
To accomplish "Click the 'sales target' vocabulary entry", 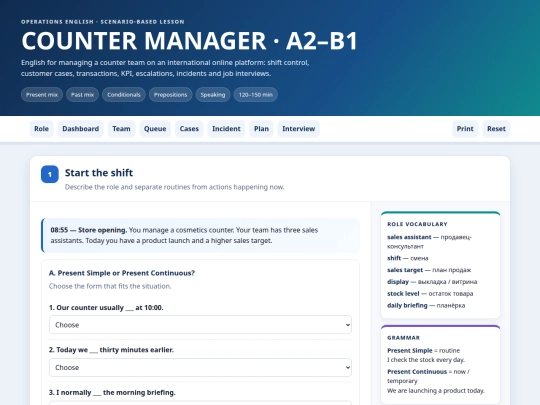I will click(429, 270).
